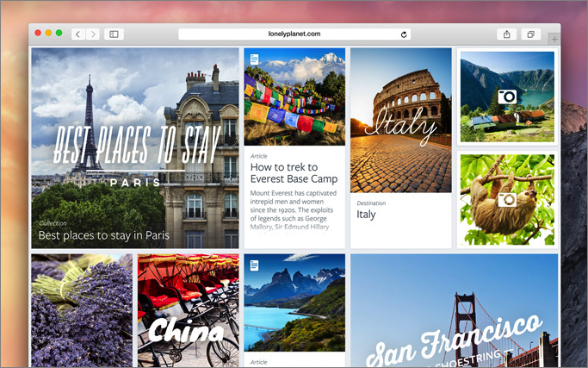Open the prayer flags Everest image
Viewport: 588px width, 368px height.
(x=294, y=97)
